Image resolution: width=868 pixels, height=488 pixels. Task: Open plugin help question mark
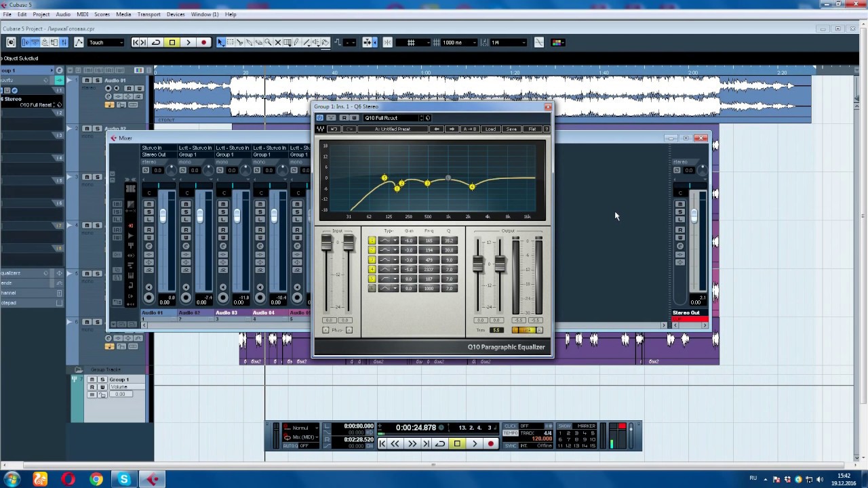pos(547,129)
